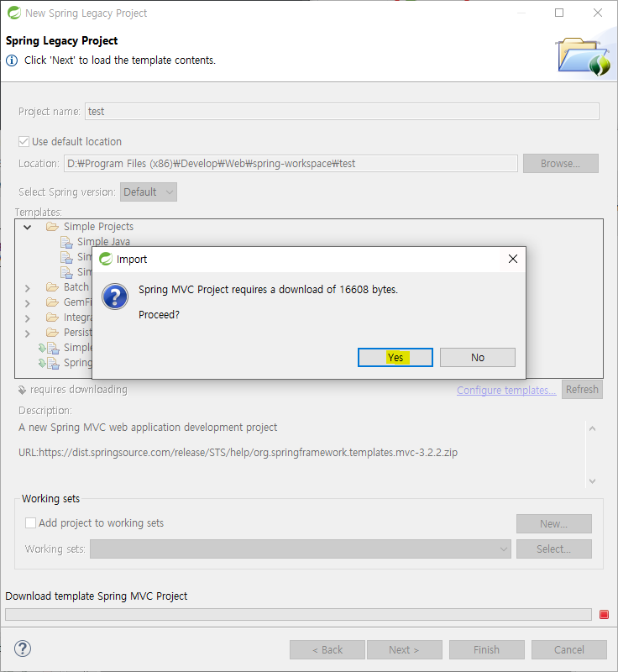Click the Simple Projects folder icon

[x=52, y=226]
